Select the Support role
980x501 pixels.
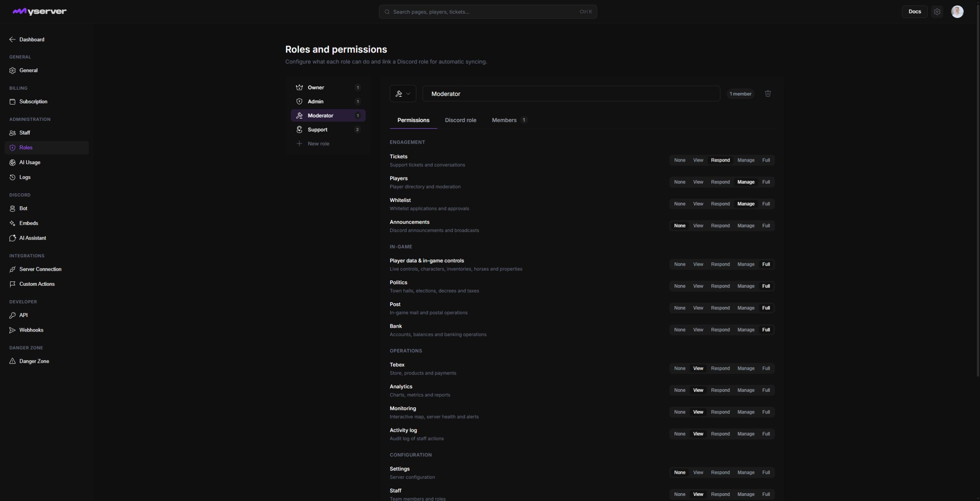[x=328, y=130]
